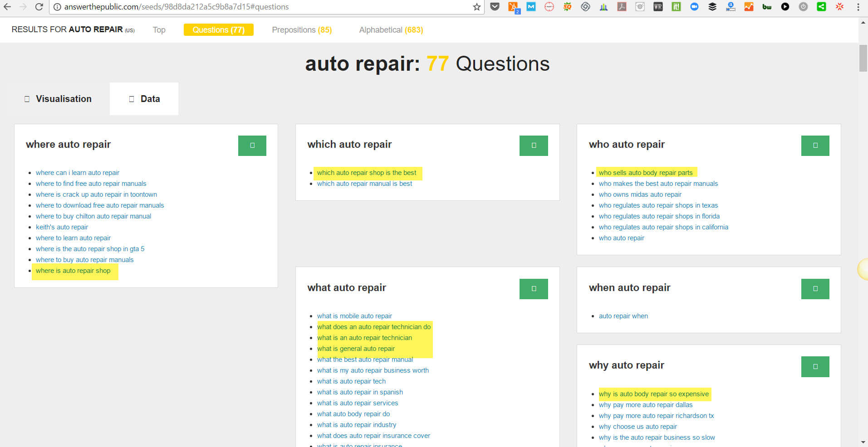This screenshot has width=868, height=447.
Task: Open the Prepositions (85) tab
Action: tap(302, 30)
